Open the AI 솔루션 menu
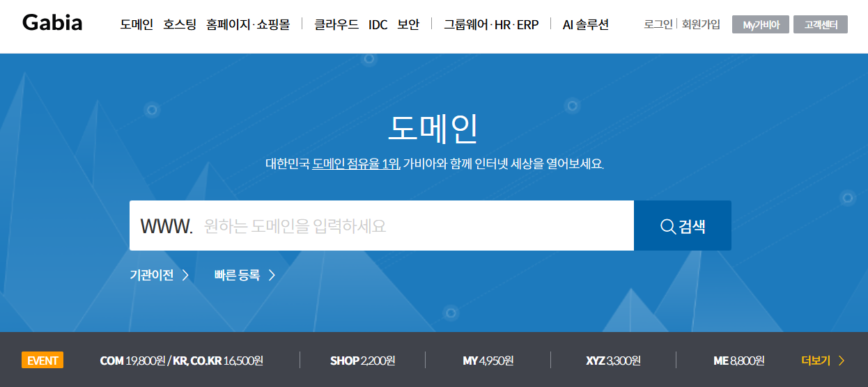The width and height of the screenshot is (868, 387). [x=586, y=24]
